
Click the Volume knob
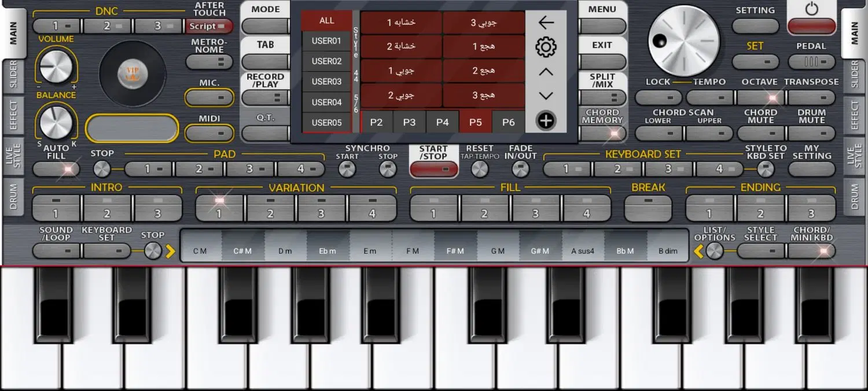click(x=56, y=67)
